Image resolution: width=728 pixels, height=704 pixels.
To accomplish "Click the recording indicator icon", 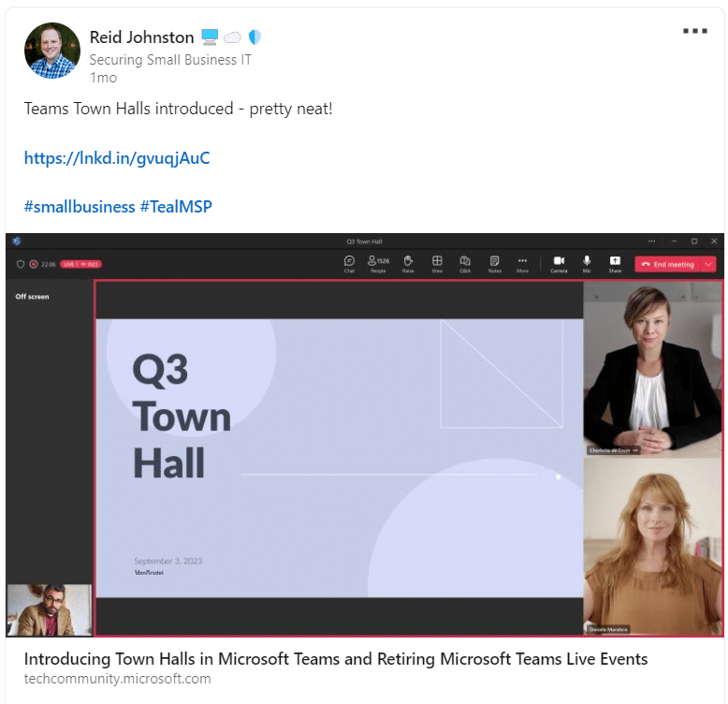I will (34, 264).
